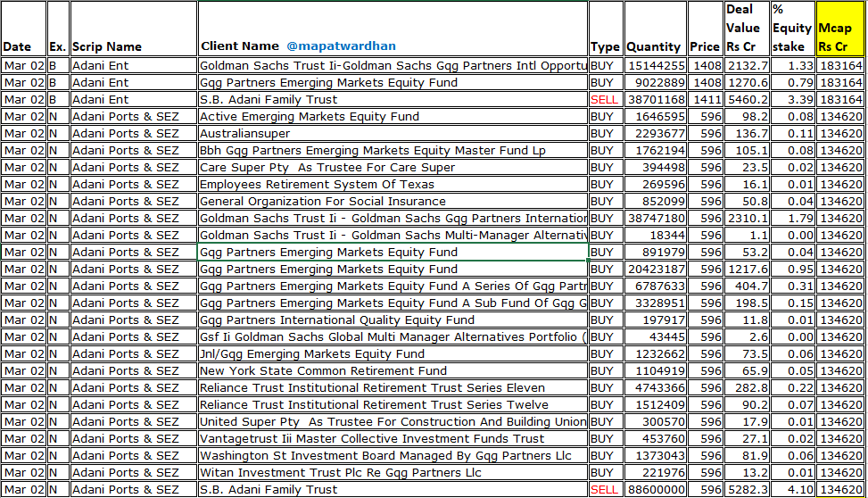Click the quantity cell 6787633

656,286
